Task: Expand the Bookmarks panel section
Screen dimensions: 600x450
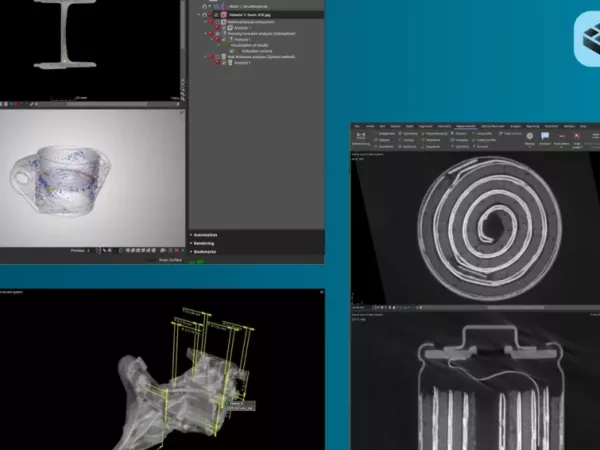Action: (205, 254)
